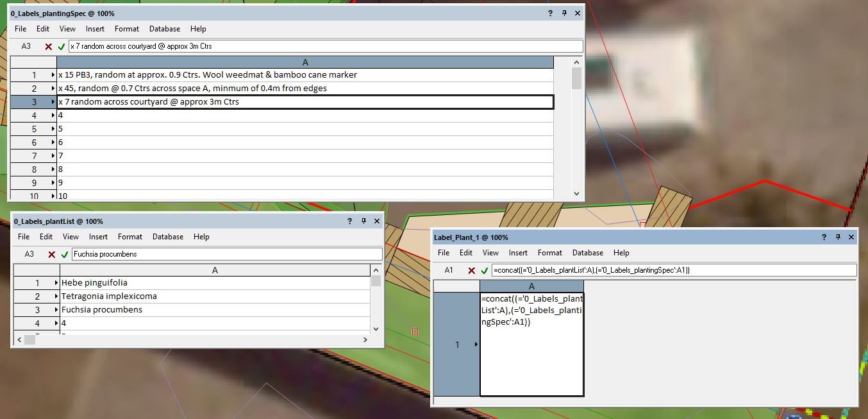The height and width of the screenshot is (419, 868).
Task: Open row 2 arrow menu in plantList
Action: 56,296
